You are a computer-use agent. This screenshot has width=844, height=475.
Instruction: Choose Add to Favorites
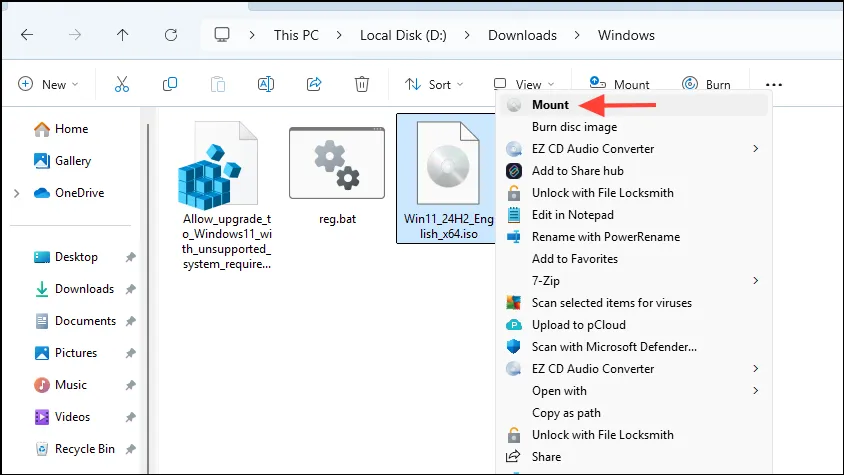[634, 259]
